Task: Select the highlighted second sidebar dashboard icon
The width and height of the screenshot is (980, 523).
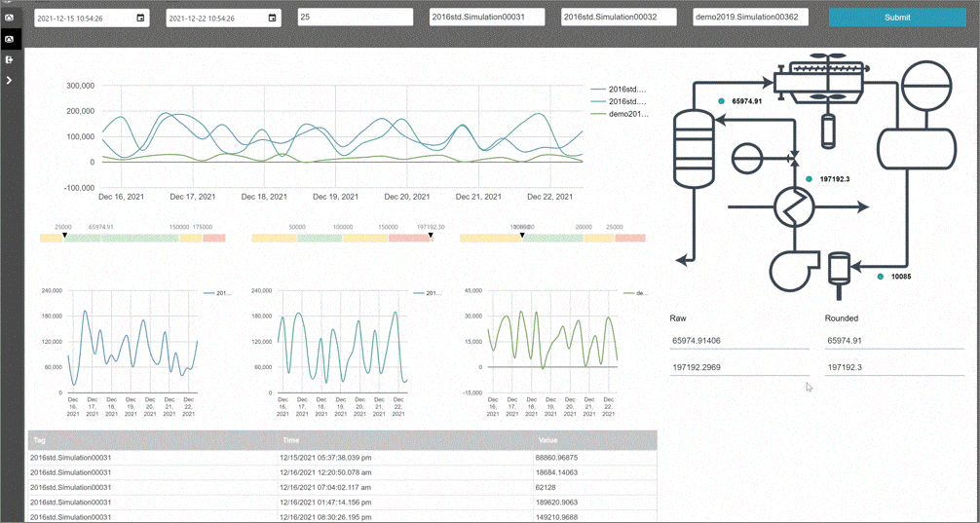Action: pos(9,39)
